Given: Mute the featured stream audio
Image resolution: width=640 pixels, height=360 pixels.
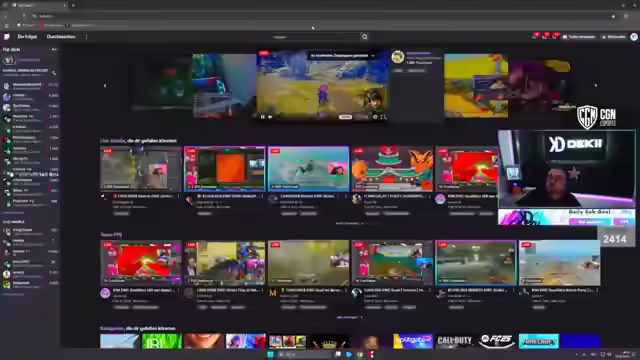Looking at the screenshot, I should click(x=270, y=117).
